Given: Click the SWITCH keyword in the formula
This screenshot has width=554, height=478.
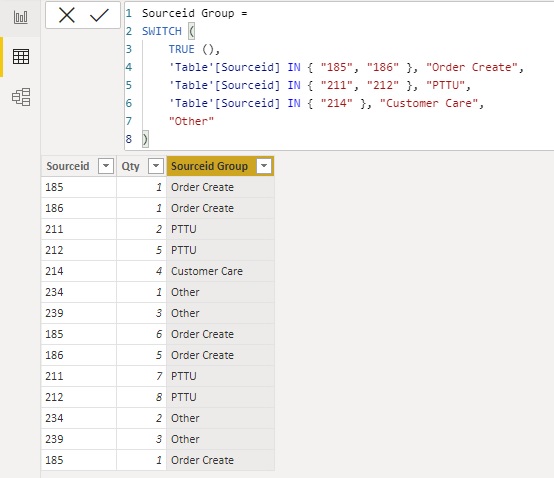Looking at the screenshot, I should pyautogui.click(x=161, y=31).
